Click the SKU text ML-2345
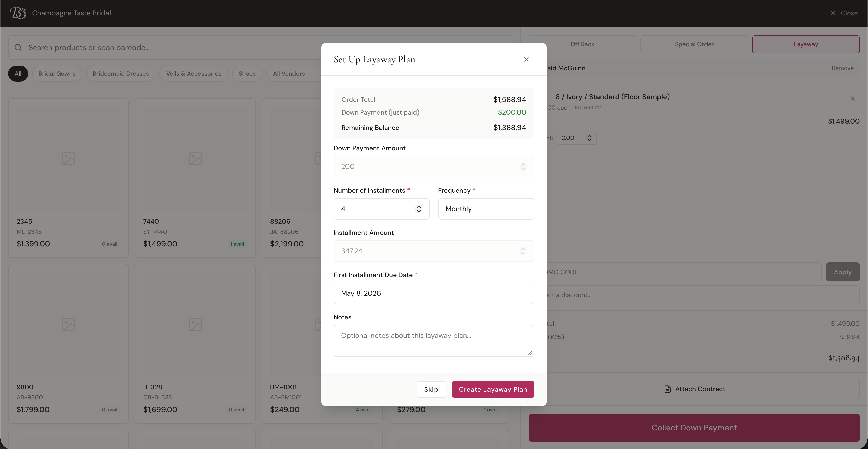Image resolution: width=868 pixels, height=449 pixels. point(29,232)
